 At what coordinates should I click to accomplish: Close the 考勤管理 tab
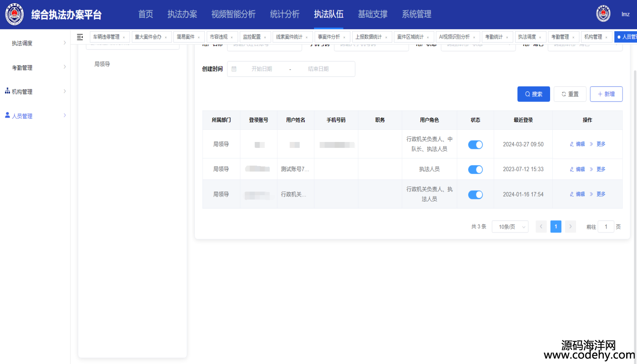[573, 37]
